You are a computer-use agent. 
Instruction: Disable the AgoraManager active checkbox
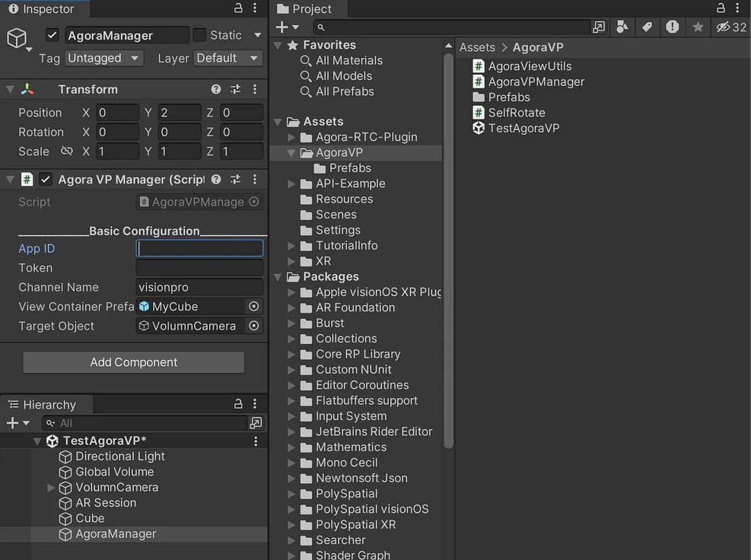coord(52,35)
